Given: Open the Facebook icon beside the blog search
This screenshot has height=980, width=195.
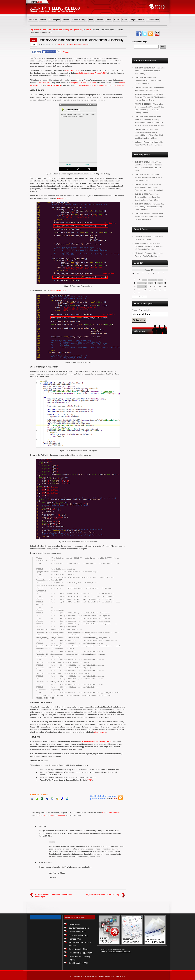Looking at the screenshot, I should (x=139, y=34).
